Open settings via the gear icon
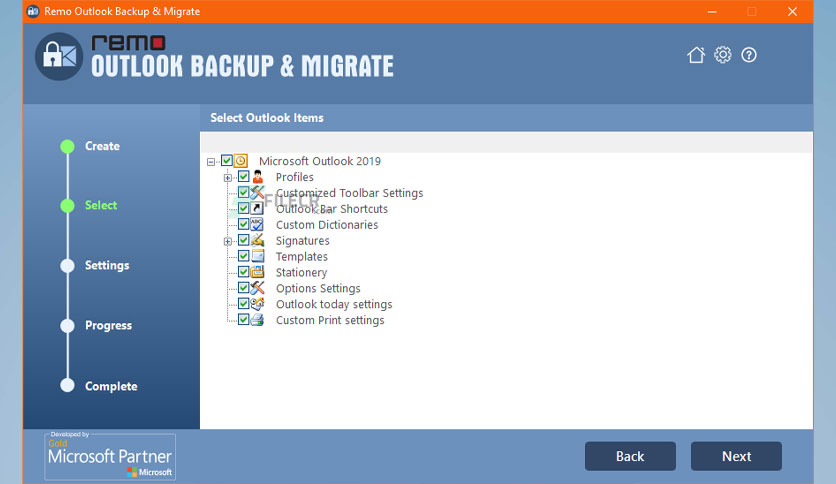 pyautogui.click(x=722, y=54)
